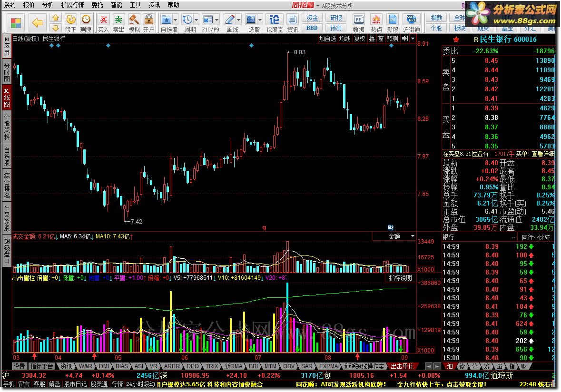Open the 自选股 sidebar panel

tap(7, 156)
